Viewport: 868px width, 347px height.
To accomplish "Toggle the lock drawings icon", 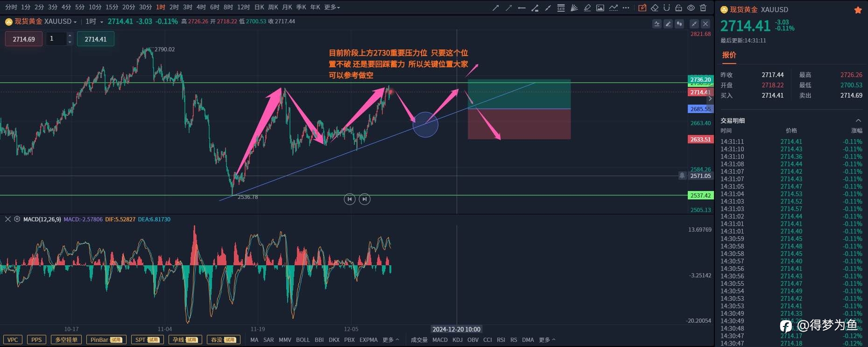I will tap(679, 7).
